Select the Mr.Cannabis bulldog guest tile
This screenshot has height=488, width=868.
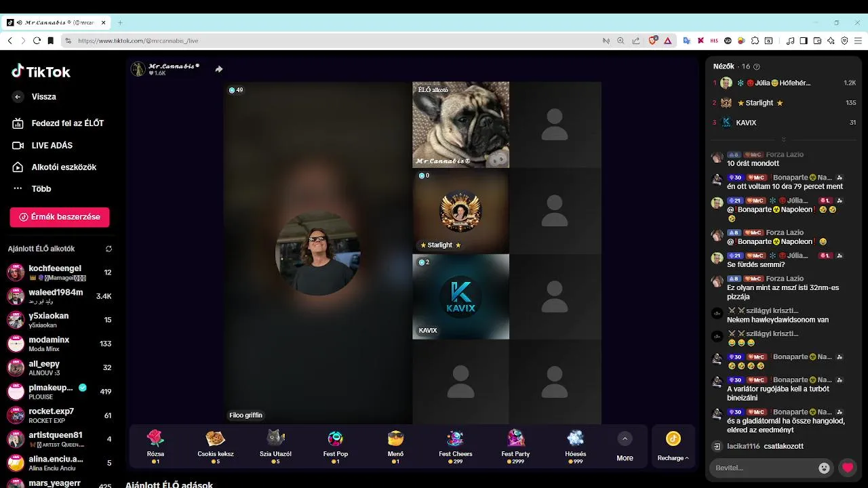(x=460, y=125)
